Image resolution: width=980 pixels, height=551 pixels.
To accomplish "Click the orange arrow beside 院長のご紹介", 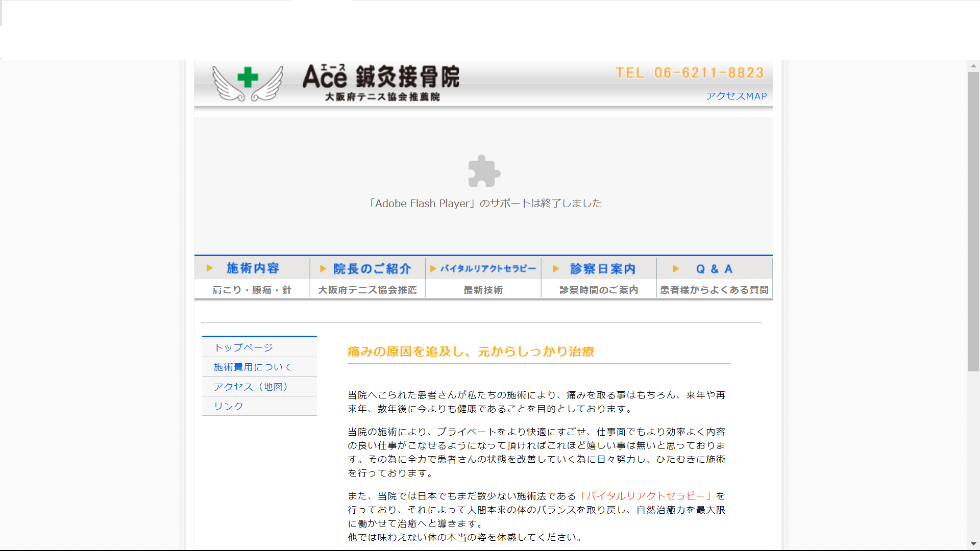I will [x=323, y=269].
